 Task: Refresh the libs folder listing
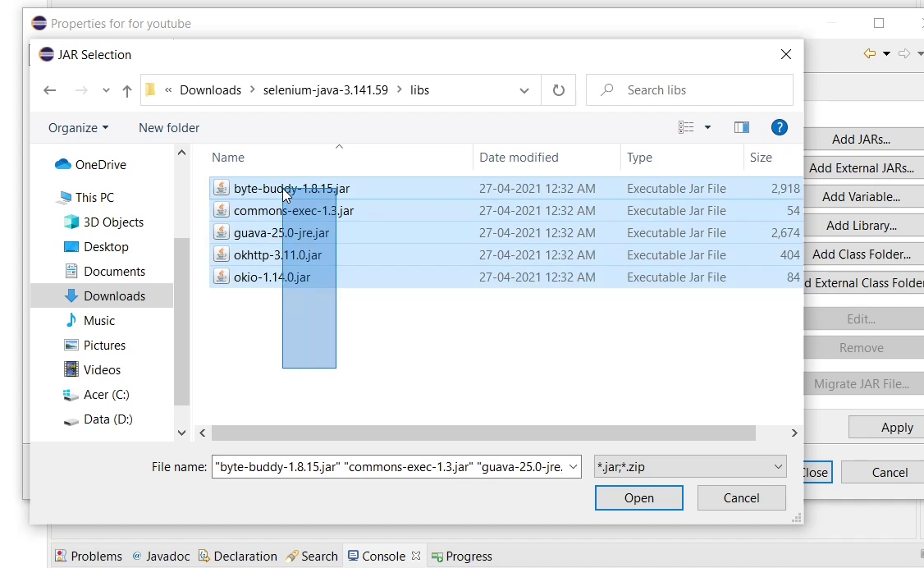coord(559,90)
